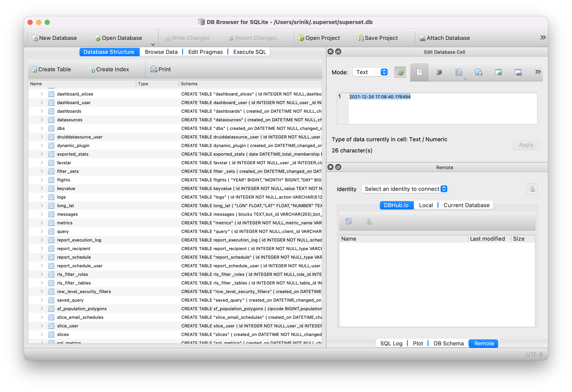Screen dimensions: 572x392
Task: Click the Remote refresh icon
Action: (x=349, y=221)
